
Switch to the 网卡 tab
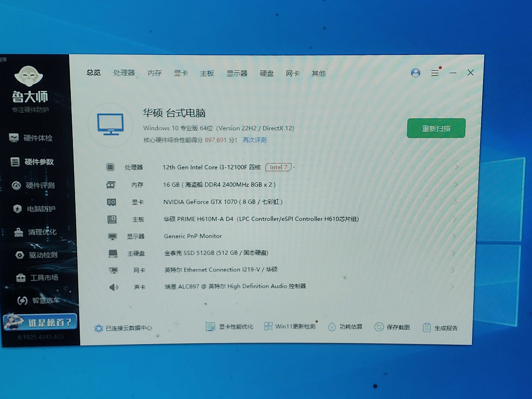[293, 73]
